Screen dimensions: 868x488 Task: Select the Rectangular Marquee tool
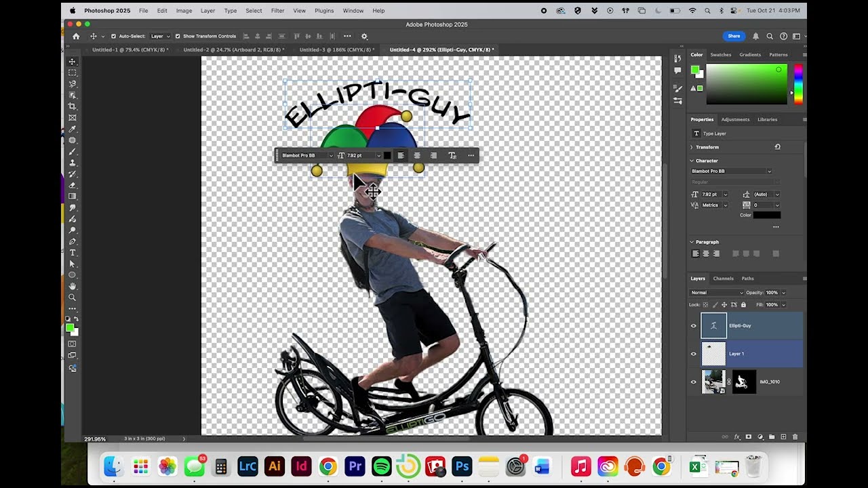[x=72, y=73]
